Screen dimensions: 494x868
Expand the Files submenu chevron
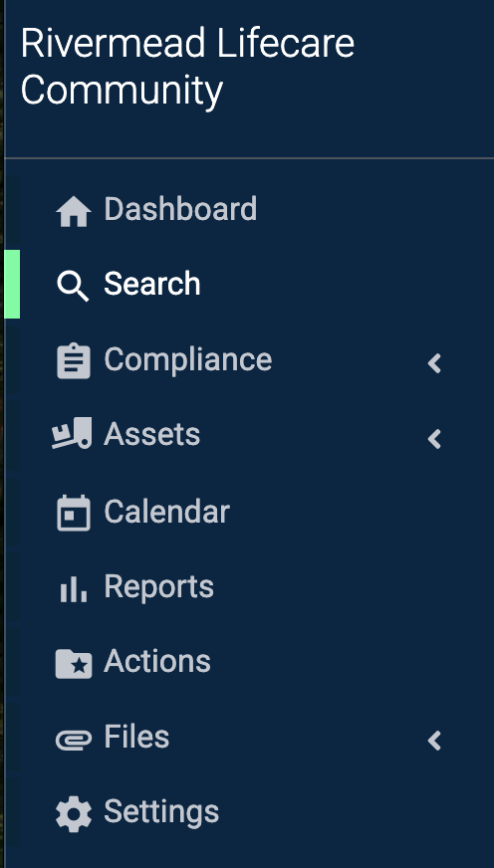(435, 741)
